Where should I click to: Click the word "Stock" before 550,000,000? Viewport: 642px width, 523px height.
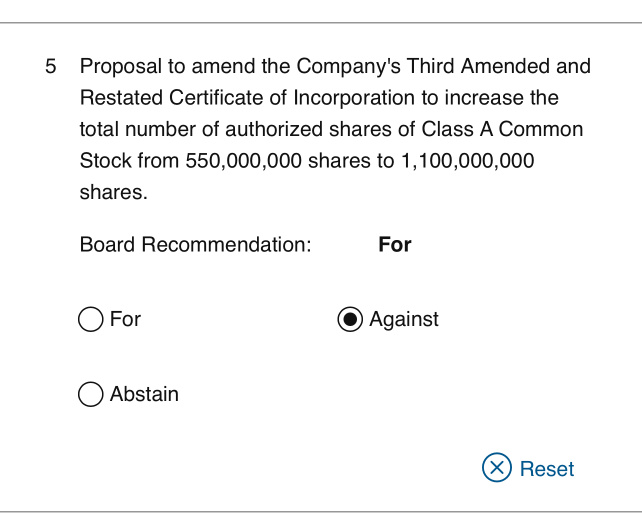click(x=105, y=162)
